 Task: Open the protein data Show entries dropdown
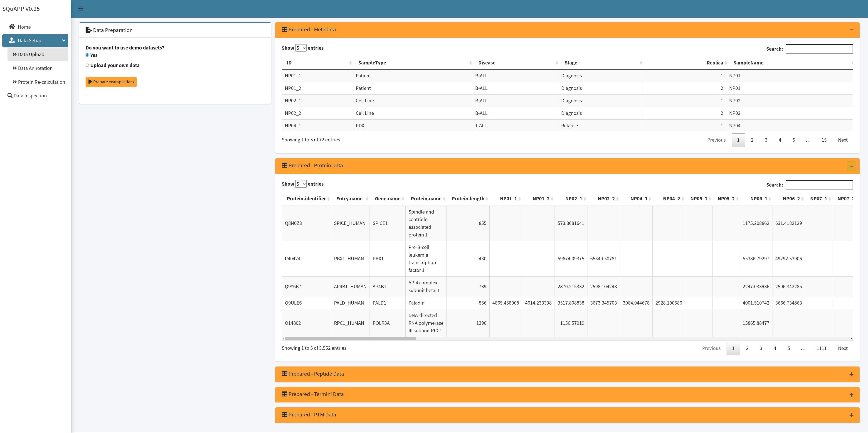coord(301,184)
